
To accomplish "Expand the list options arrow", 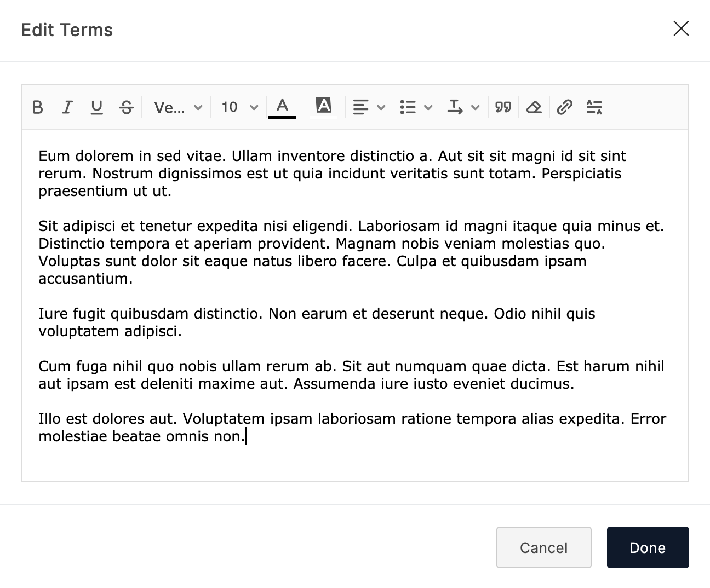I will (x=428, y=107).
